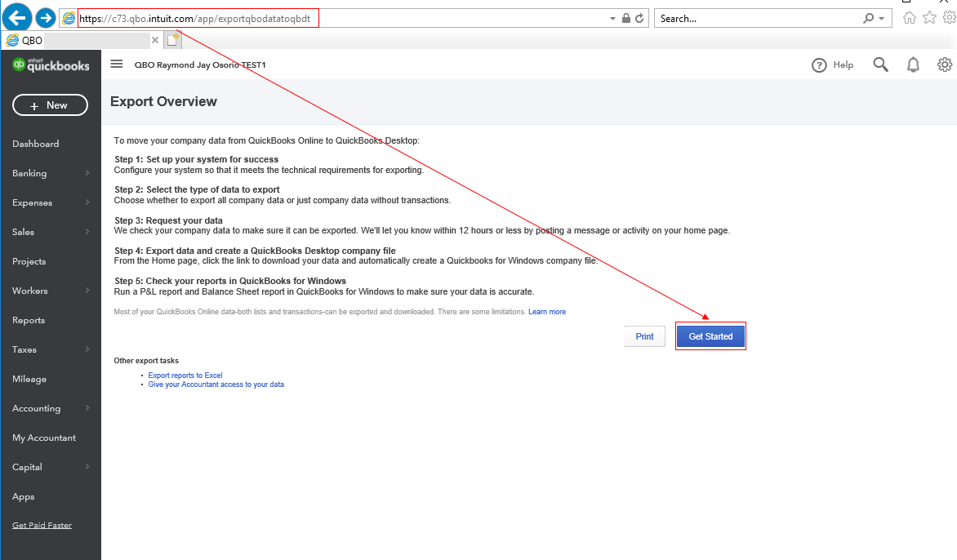This screenshot has width=957, height=560.
Task: Open Export reports to Excel link
Action: coord(185,376)
